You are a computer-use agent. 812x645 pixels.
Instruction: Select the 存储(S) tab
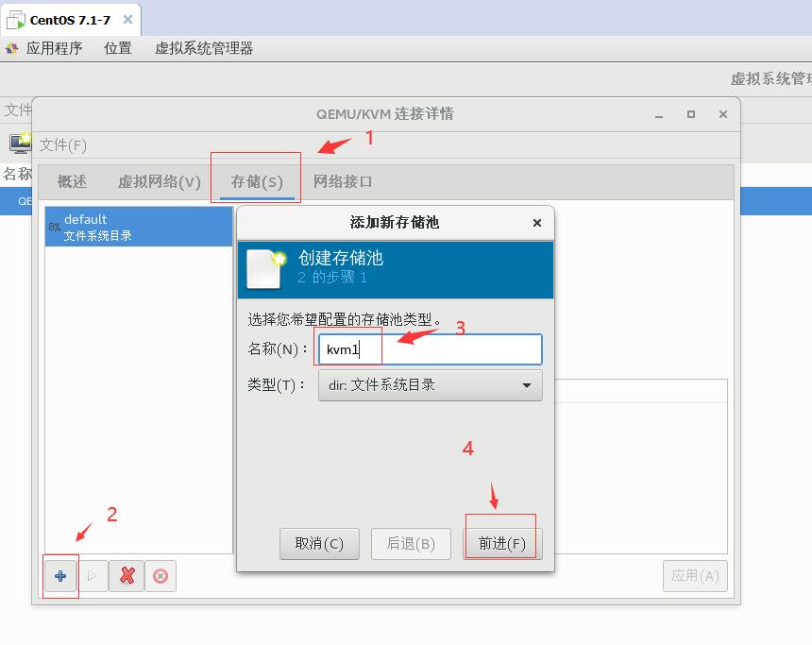tap(257, 182)
